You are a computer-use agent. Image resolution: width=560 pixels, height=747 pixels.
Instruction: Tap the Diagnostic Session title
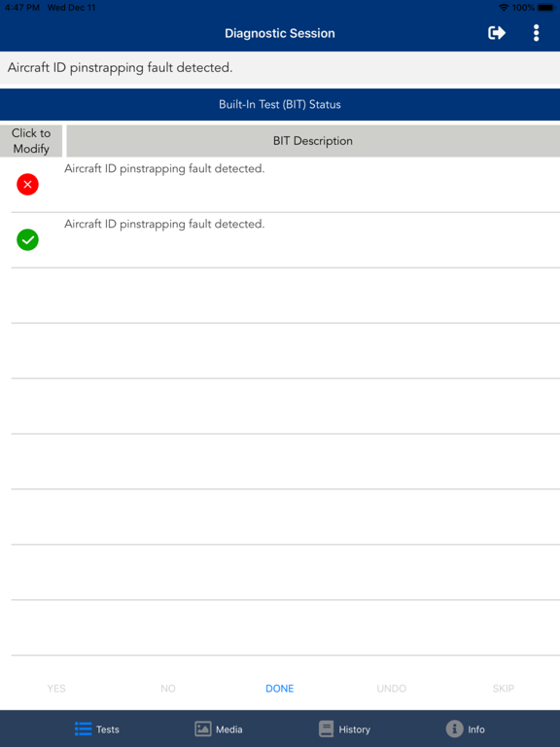pos(280,33)
